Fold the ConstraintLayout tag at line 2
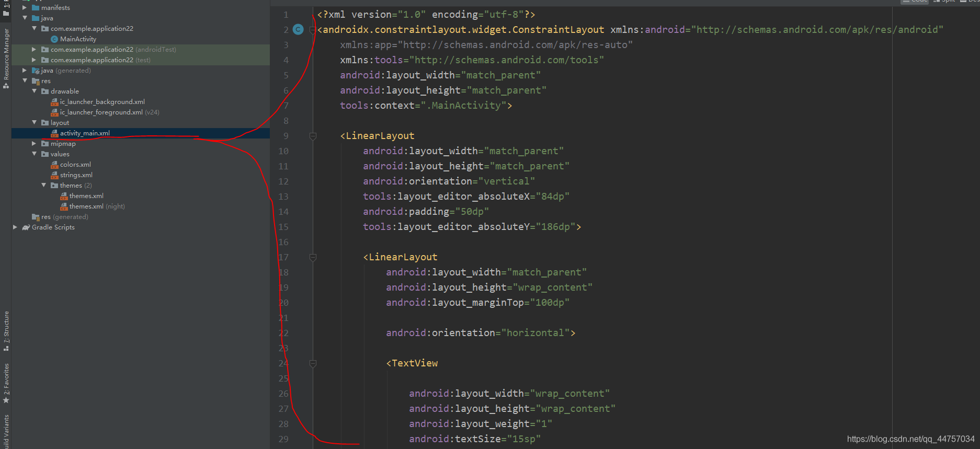Screen dimensions: 980x449 [x=313, y=30]
